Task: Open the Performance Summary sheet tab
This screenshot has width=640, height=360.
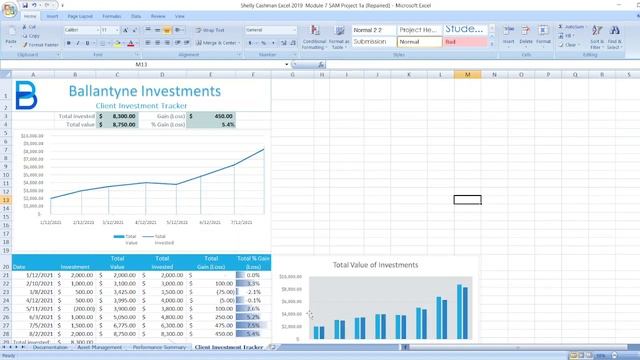Action: click(159, 347)
